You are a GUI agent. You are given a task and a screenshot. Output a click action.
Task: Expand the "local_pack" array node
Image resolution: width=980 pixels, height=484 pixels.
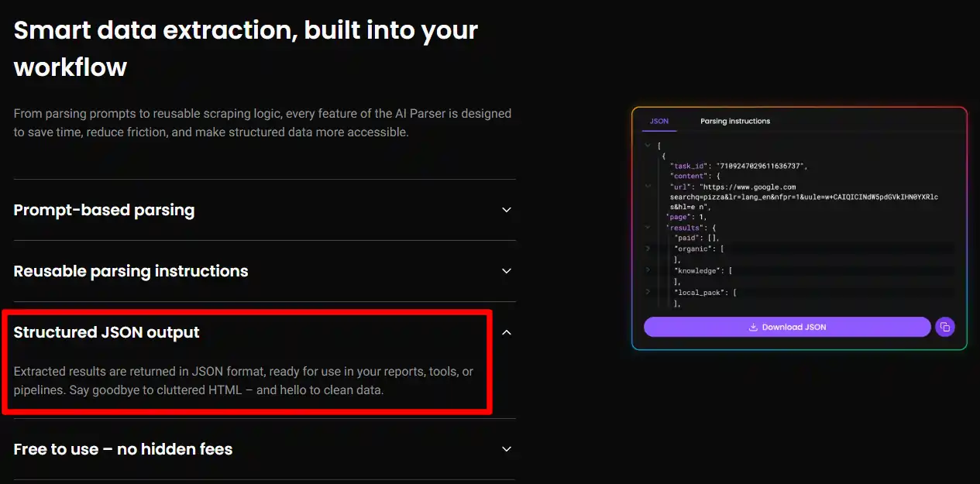point(648,293)
